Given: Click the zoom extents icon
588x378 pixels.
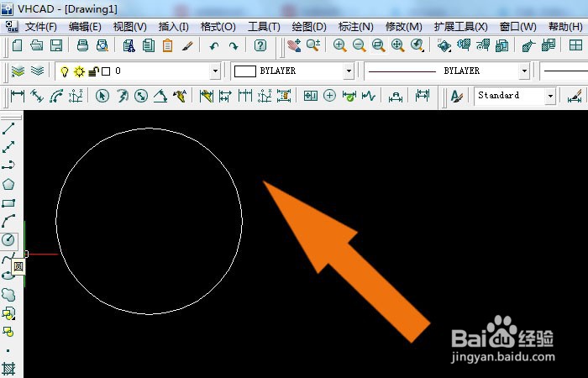Looking at the screenshot, I should point(398,45).
